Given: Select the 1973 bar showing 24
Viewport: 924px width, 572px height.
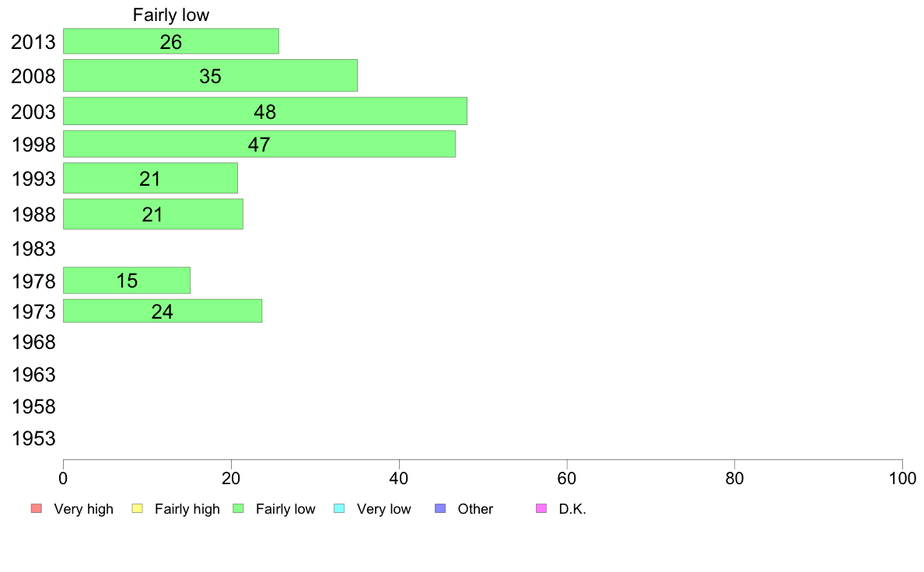Looking at the screenshot, I should click(162, 312).
